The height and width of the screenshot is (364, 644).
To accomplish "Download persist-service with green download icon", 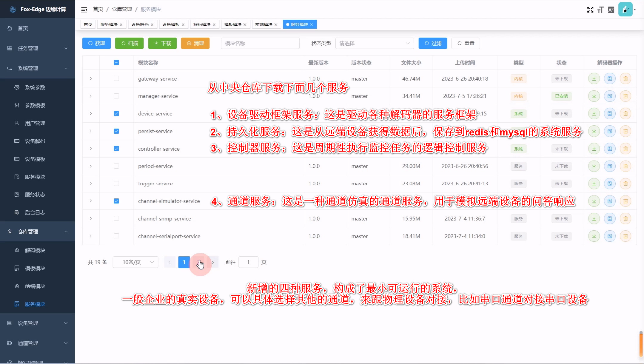I will point(594,131).
